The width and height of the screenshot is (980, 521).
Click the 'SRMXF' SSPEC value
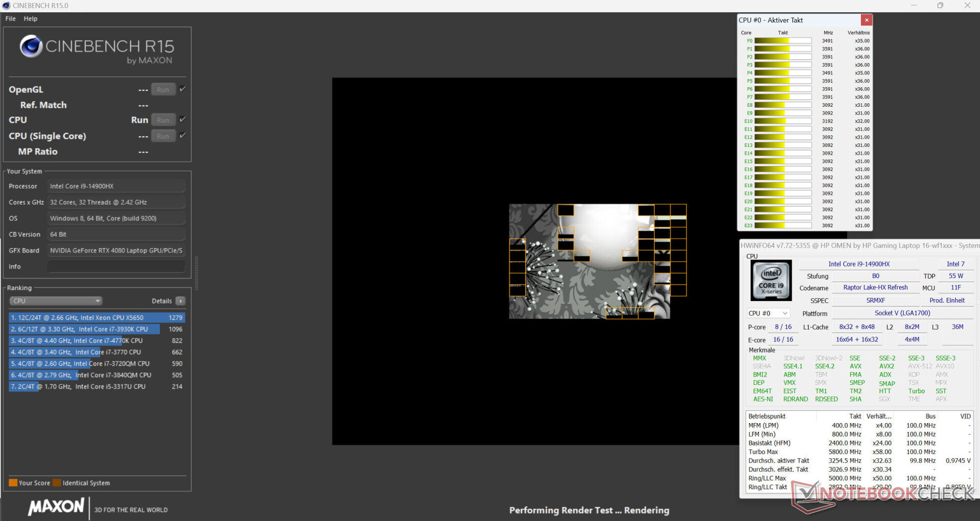875,301
